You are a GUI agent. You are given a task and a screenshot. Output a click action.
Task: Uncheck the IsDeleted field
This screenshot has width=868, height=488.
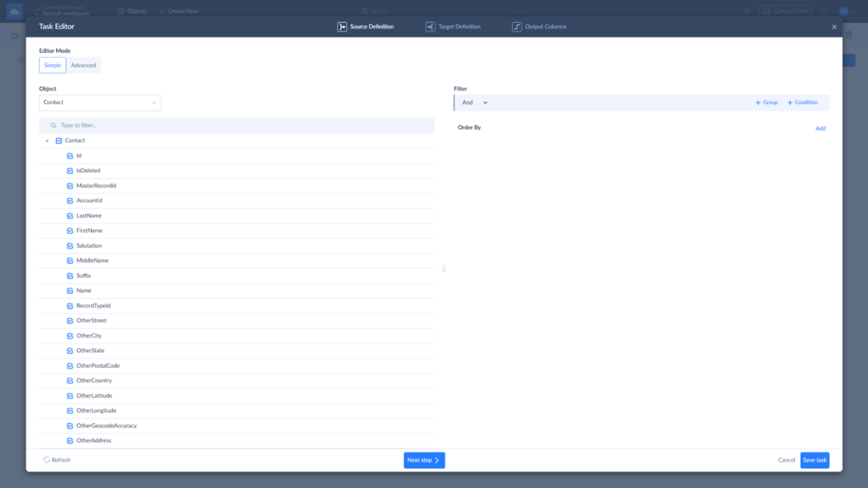(x=70, y=171)
